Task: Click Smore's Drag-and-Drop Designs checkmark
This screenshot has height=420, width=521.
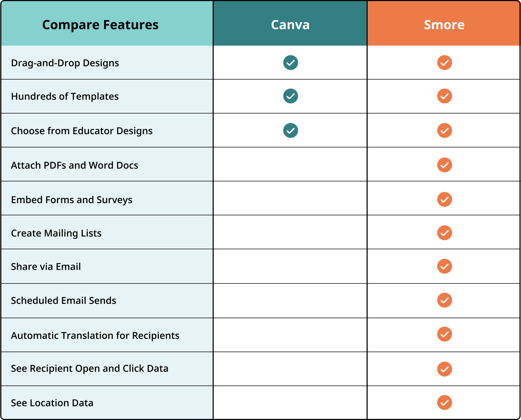Action: (444, 63)
